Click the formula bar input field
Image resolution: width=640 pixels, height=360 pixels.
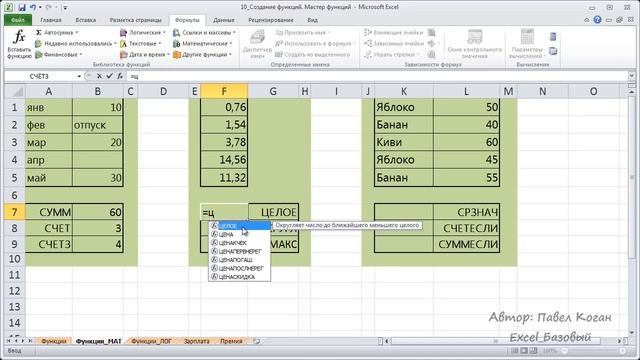coord(378,76)
